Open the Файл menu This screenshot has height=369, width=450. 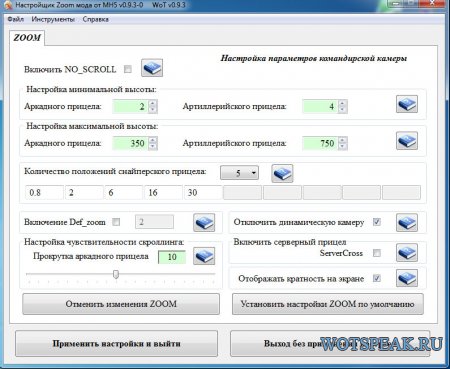(15, 19)
